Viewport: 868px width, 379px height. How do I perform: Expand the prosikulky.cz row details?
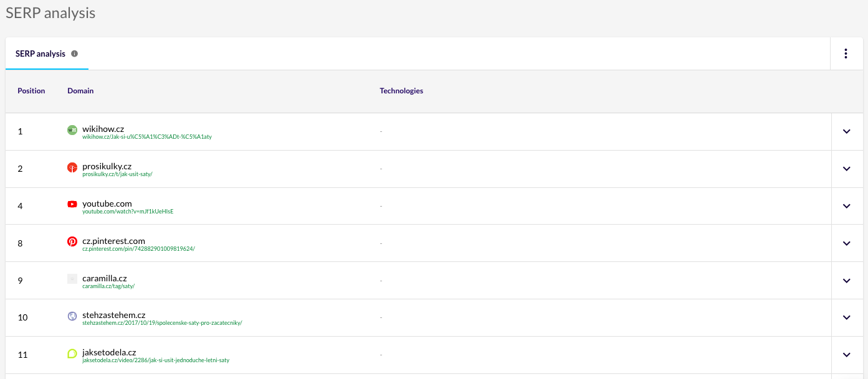(847, 169)
